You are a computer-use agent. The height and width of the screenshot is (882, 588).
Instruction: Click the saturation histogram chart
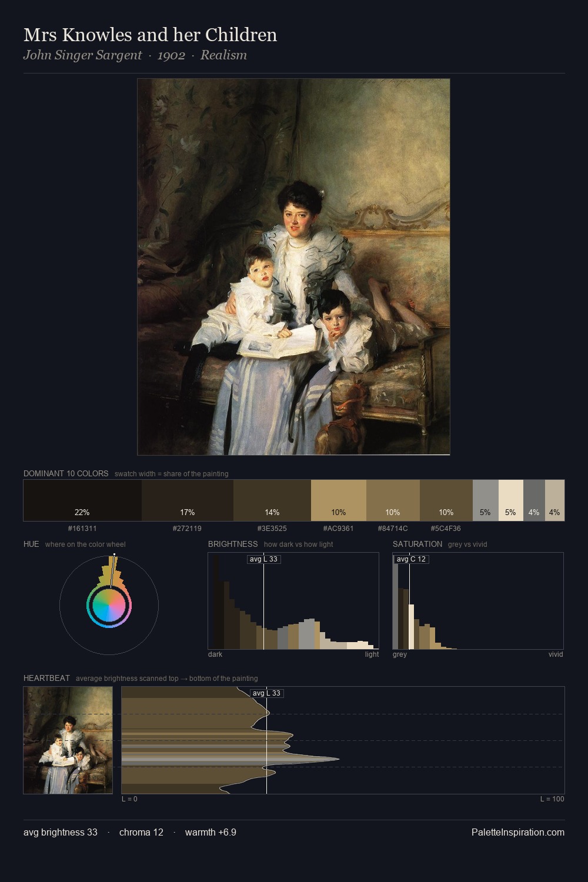[x=478, y=601]
